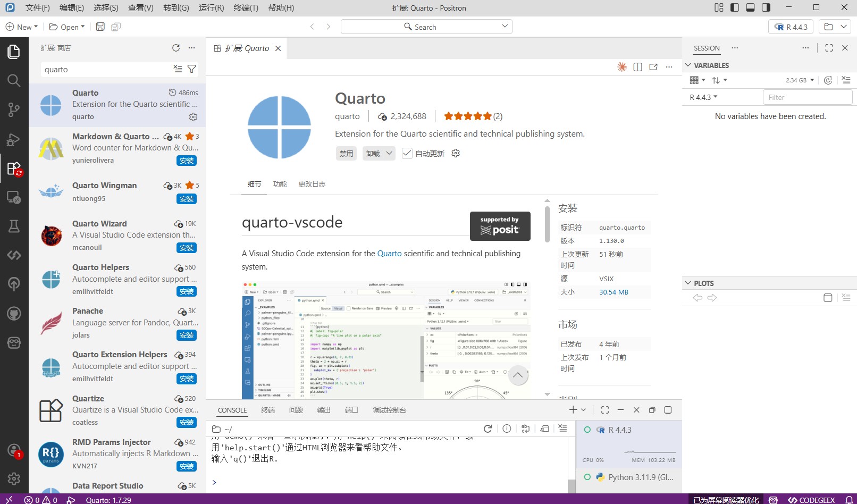
Task: Clear the console output
Action: 563,429
